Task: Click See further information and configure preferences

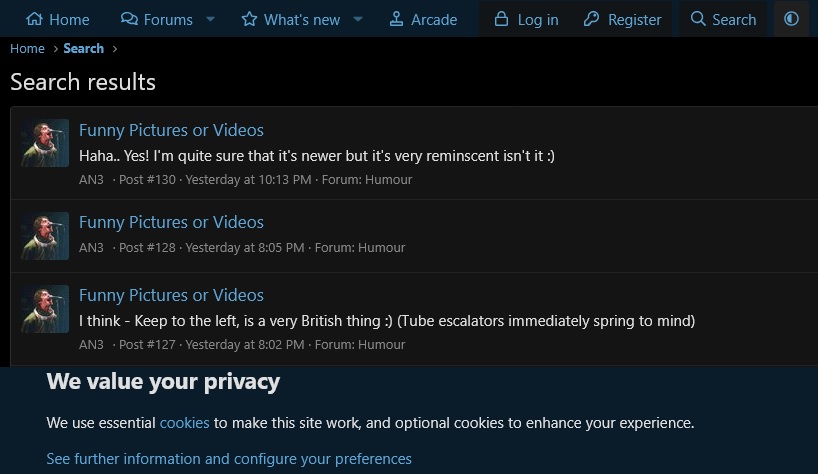Action: tap(229, 459)
